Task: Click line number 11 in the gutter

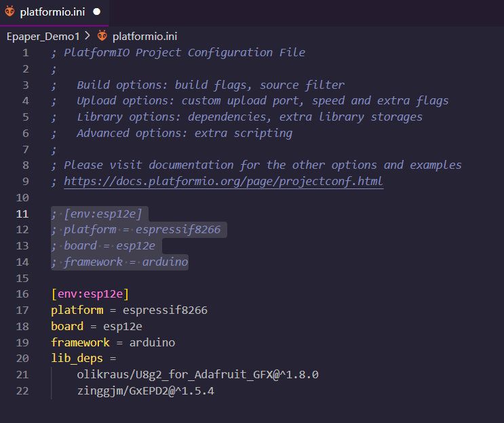Action: pyautogui.click(x=22, y=214)
